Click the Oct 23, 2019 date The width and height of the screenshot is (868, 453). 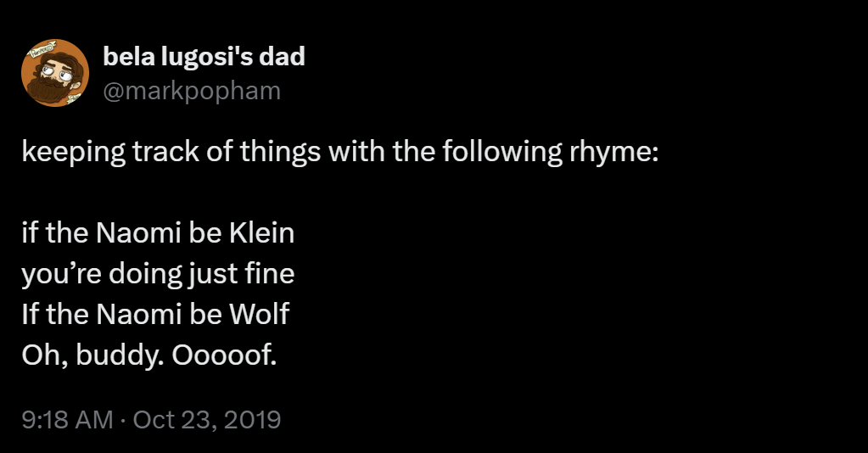point(207,419)
